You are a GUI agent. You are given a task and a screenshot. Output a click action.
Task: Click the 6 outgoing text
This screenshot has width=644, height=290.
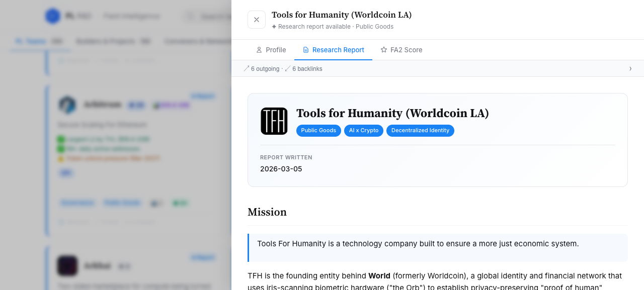click(265, 69)
